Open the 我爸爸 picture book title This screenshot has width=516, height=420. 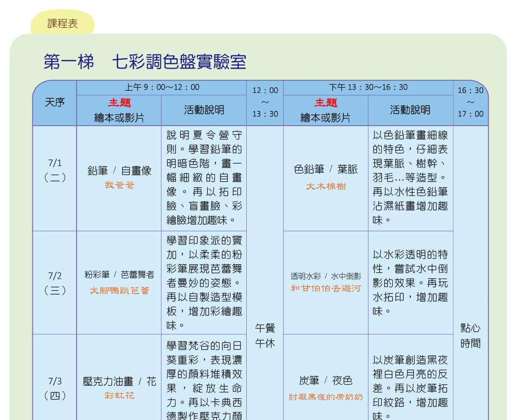point(119,185)
